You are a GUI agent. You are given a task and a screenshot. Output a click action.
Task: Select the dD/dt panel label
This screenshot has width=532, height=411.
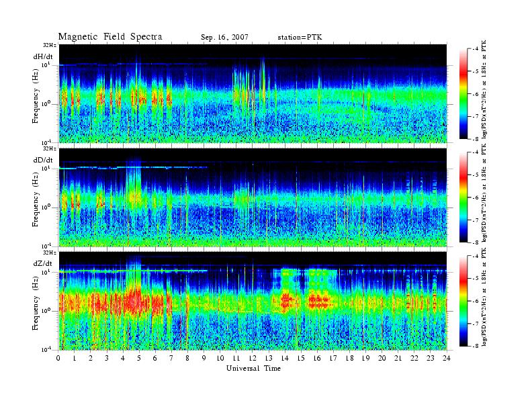[x=43, y=160]
